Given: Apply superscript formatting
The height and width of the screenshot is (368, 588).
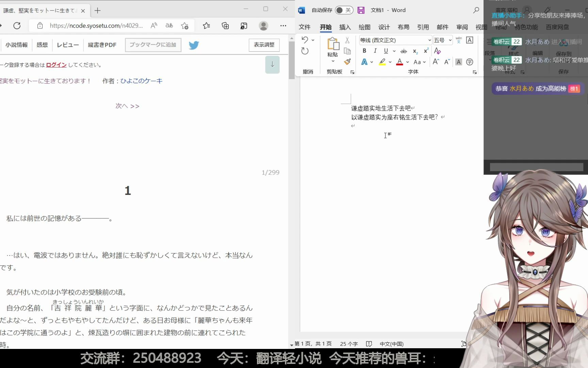Looking at the screenshot, I should pos(426,51).
